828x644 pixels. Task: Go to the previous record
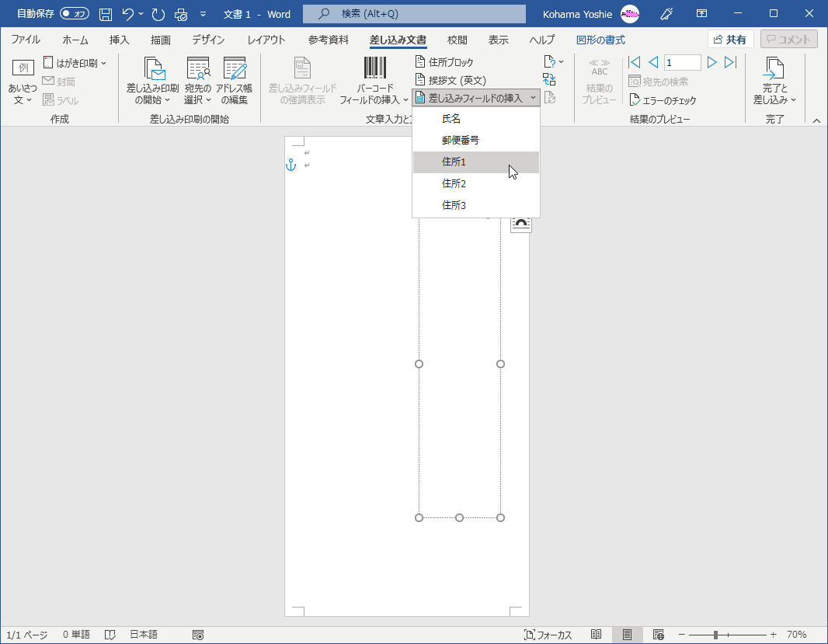click(653, 62)
